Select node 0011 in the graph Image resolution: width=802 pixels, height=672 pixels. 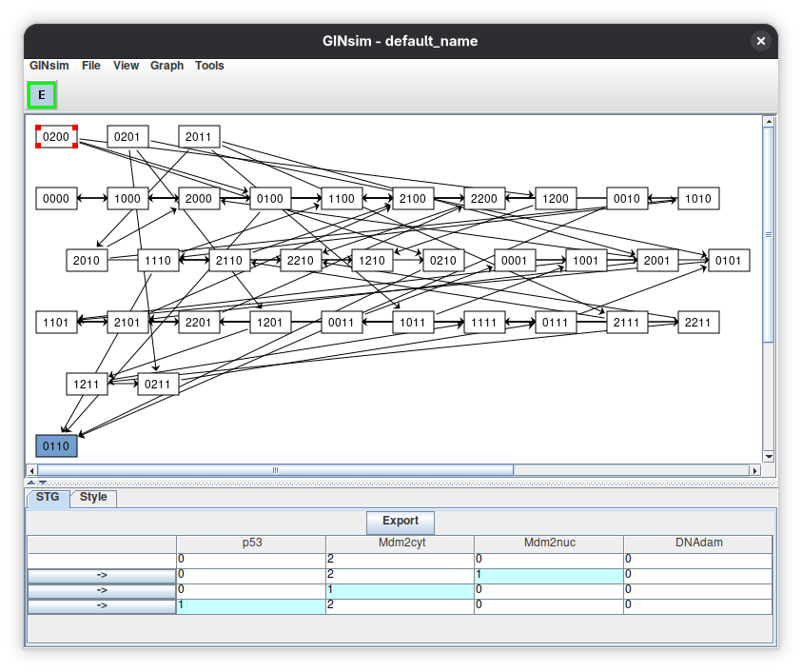point(342,323)
